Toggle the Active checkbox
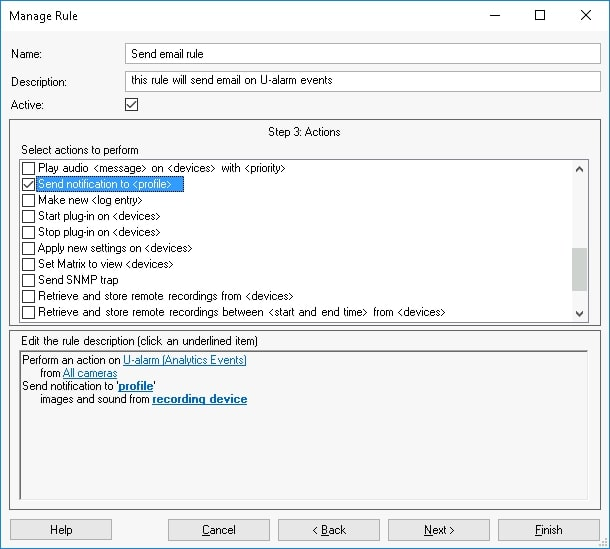The height and width of the screenshot is (549, 610). pos(131,104)
